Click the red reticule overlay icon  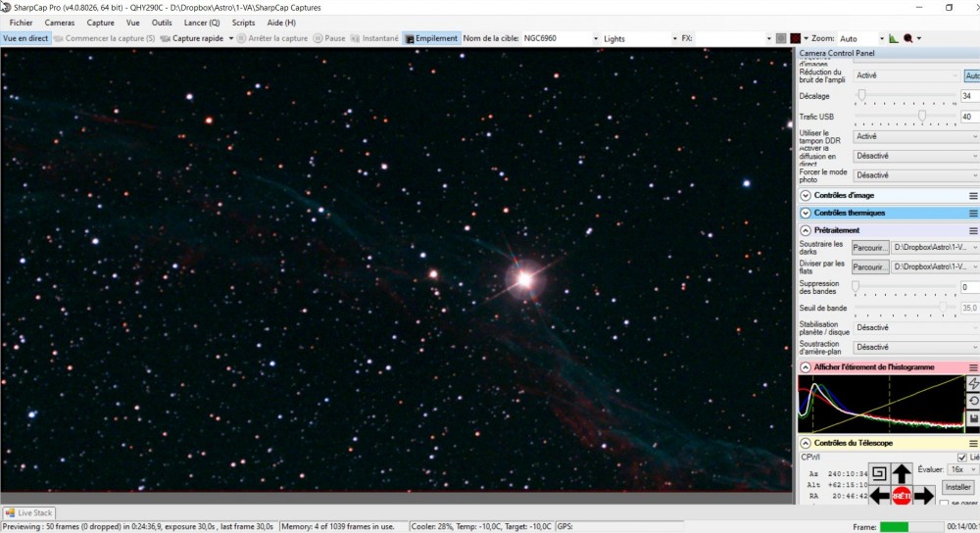point(795,38)
